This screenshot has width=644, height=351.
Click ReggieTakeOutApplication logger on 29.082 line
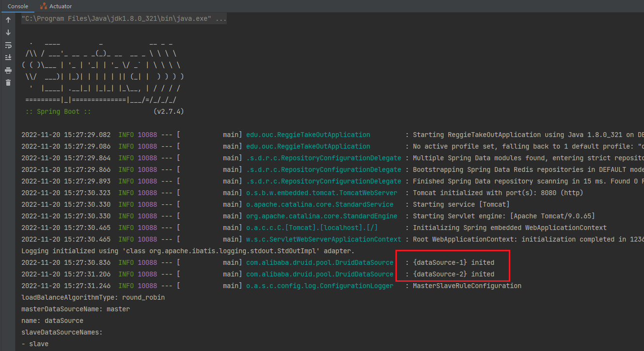point(308,135)
